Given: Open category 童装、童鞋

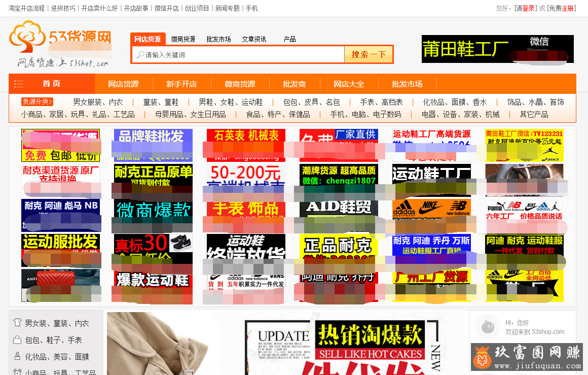Looking at the screenshot, I should point(161,102).
